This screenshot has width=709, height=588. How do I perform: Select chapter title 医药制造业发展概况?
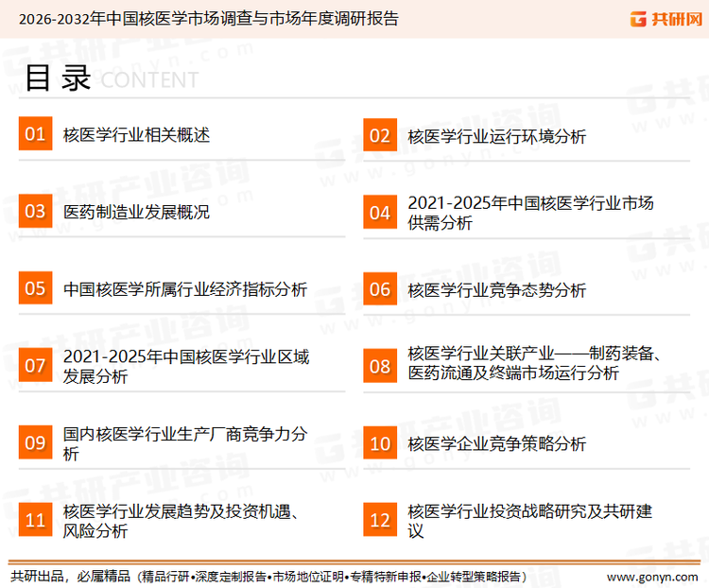click(136, 212)
